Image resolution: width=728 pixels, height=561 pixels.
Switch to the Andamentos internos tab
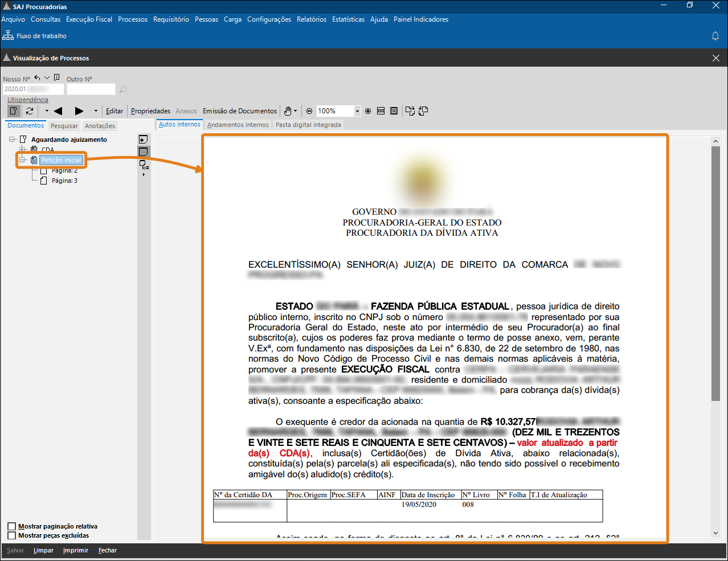coord(238,125)
